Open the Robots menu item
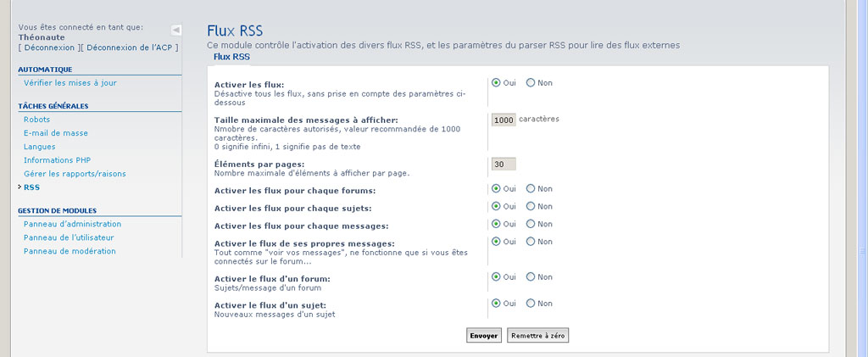Image resolution: width=868 pixels, height=357 pixels. pos(36,120)
